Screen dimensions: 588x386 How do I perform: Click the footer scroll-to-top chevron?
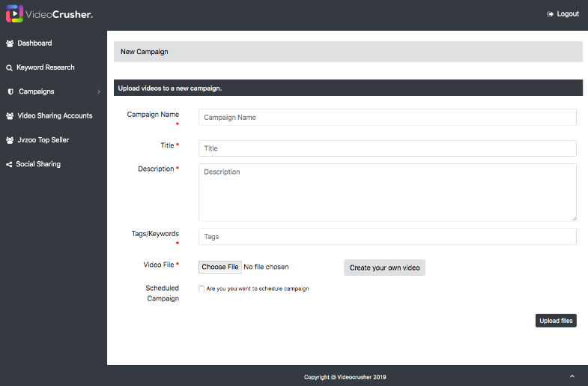tap(572, 376)
